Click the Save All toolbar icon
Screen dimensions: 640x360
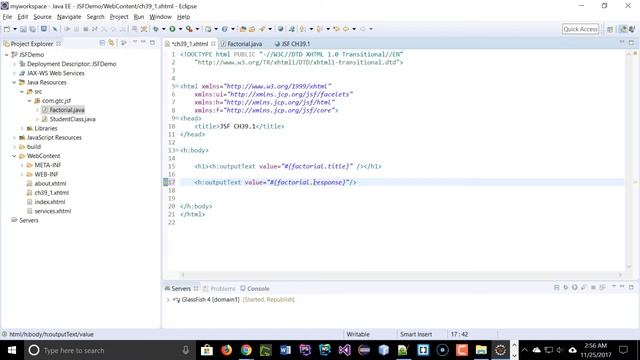[32, 29]
